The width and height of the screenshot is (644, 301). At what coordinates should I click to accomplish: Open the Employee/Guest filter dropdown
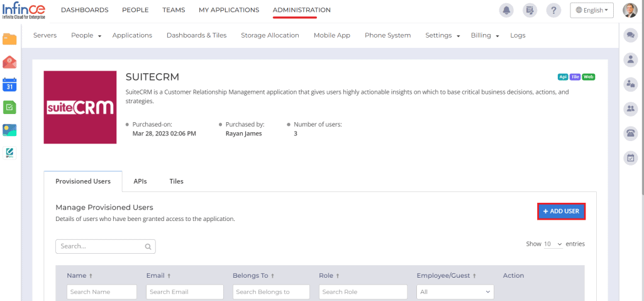pos(455,292)
